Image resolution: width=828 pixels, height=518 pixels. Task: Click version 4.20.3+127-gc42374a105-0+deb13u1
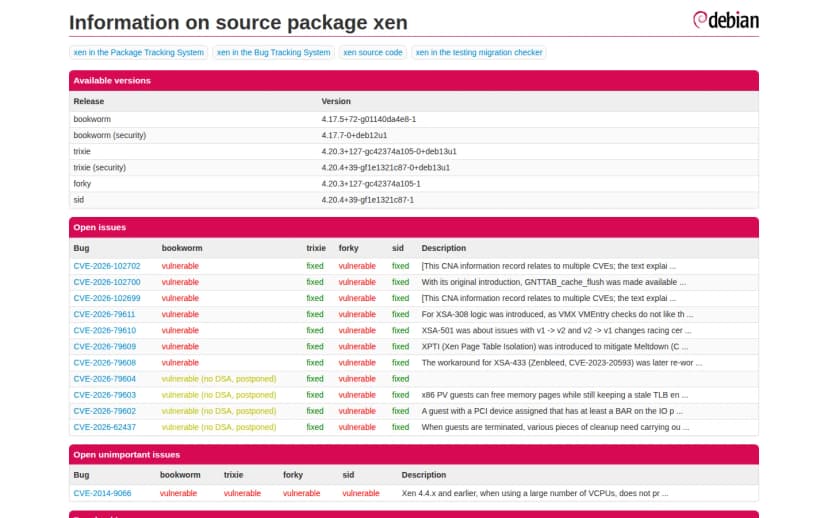coord(389,152)
